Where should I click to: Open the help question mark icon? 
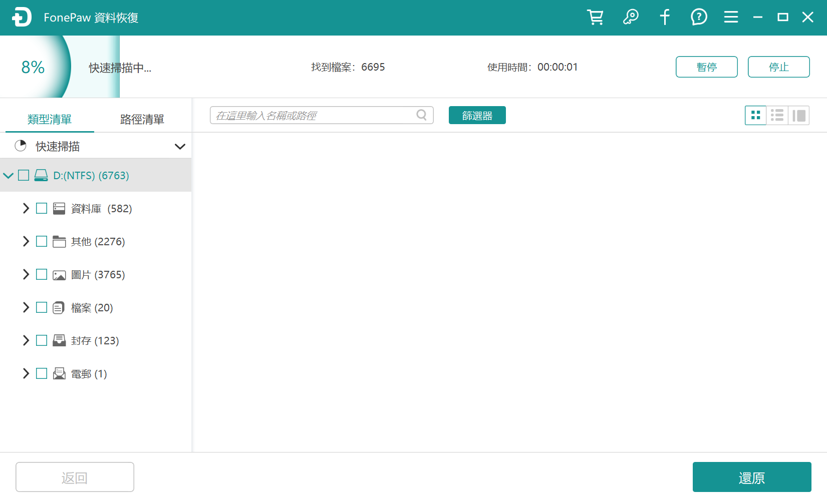(x=699, y=18)
